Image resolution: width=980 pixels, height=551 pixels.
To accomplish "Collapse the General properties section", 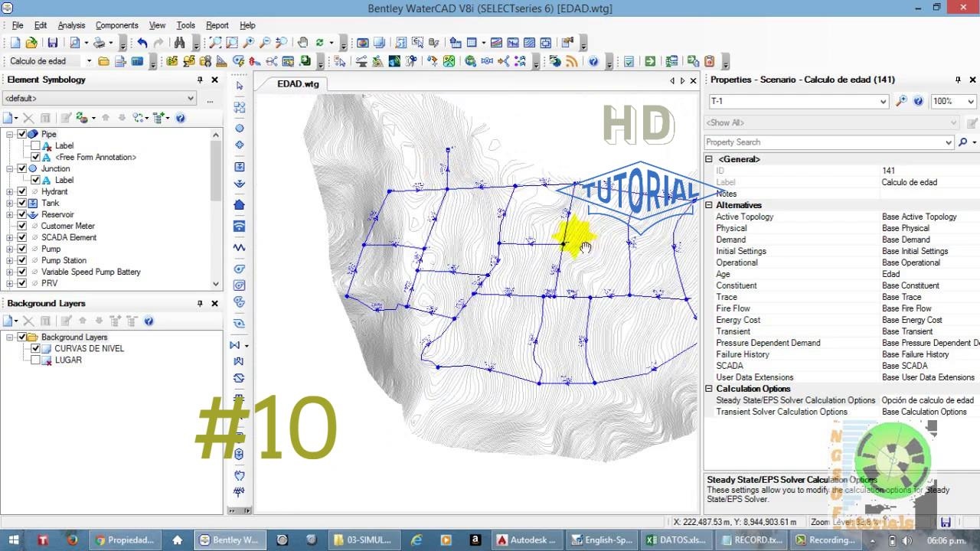I will click(x=709, y=159).
